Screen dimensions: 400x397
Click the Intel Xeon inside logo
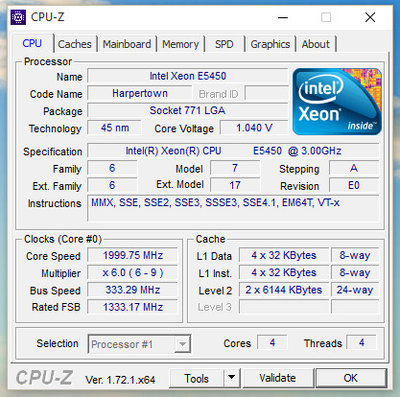(x=337, y=102)
